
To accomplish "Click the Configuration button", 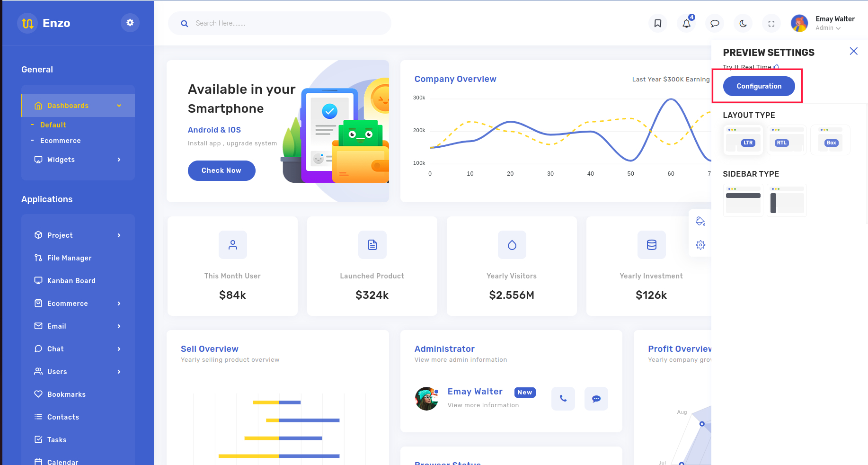I will (759, 86).
